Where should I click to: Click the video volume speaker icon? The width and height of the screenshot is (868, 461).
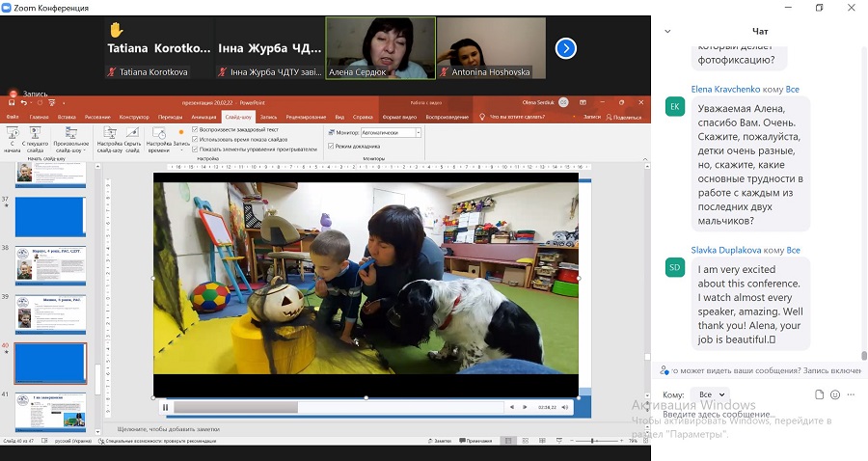(x=565, y=407)
